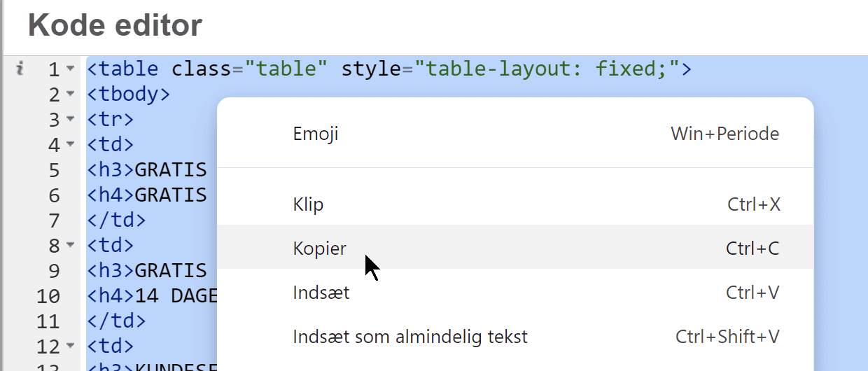
Task: Click the <tr> tag on line 3
Action: 110,120
